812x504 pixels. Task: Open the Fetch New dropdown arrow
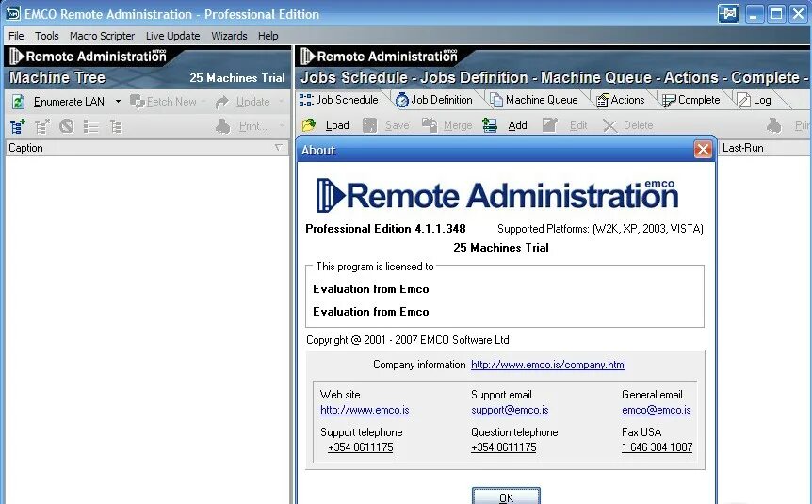click(203, 102)
